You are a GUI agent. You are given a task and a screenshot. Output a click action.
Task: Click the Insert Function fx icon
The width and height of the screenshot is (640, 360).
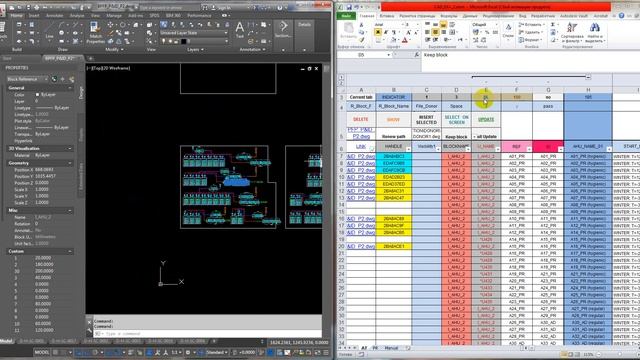416,55
